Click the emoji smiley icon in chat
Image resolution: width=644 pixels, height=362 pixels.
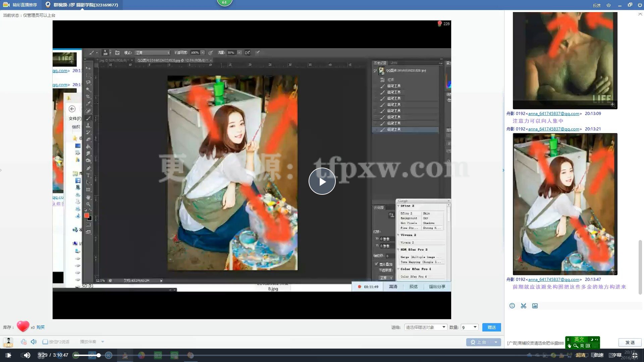512,306
